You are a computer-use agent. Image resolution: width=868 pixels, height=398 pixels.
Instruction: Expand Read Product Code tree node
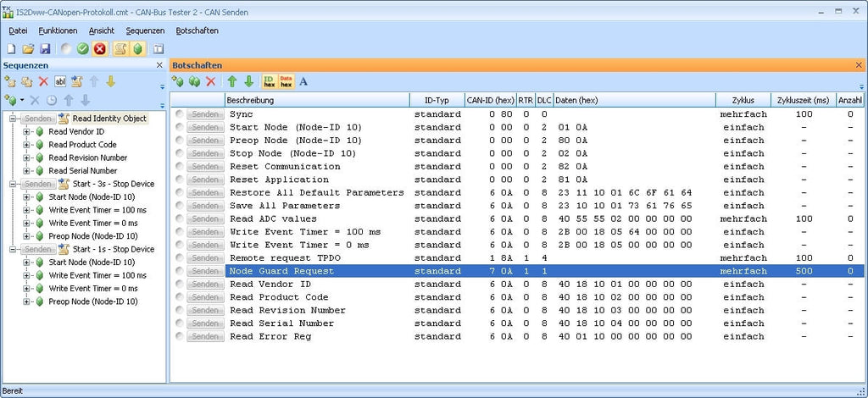pos(26,145)
